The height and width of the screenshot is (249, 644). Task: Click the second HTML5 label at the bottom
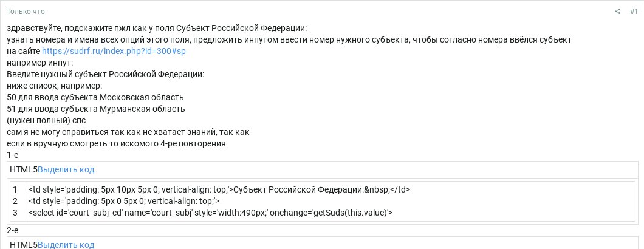point(24,245)
